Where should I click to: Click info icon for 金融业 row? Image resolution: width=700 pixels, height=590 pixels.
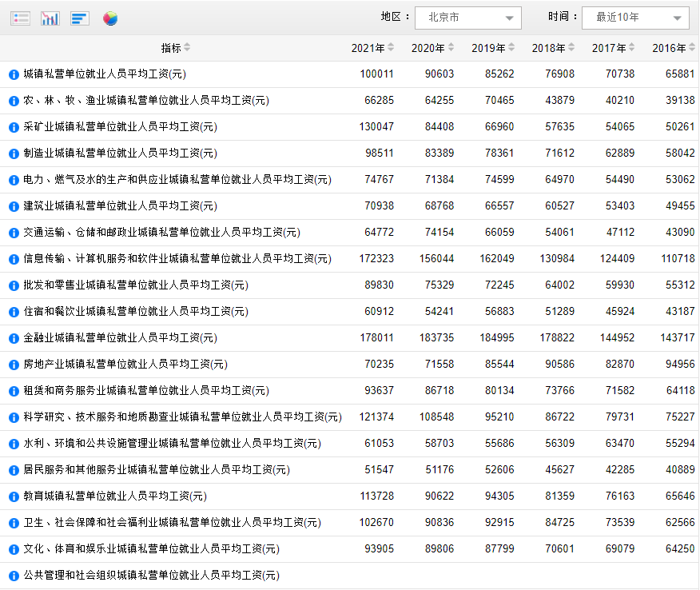tap(14, 338)
